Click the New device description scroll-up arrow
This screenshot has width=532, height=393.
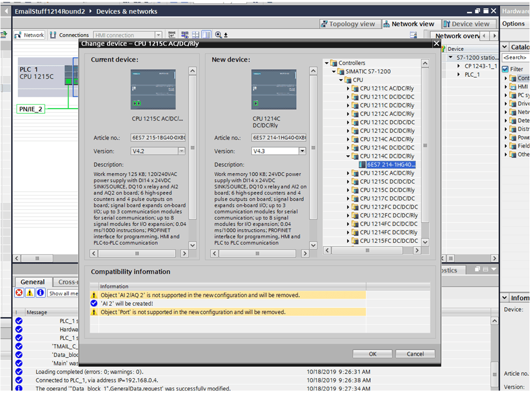tap(313, 71)
